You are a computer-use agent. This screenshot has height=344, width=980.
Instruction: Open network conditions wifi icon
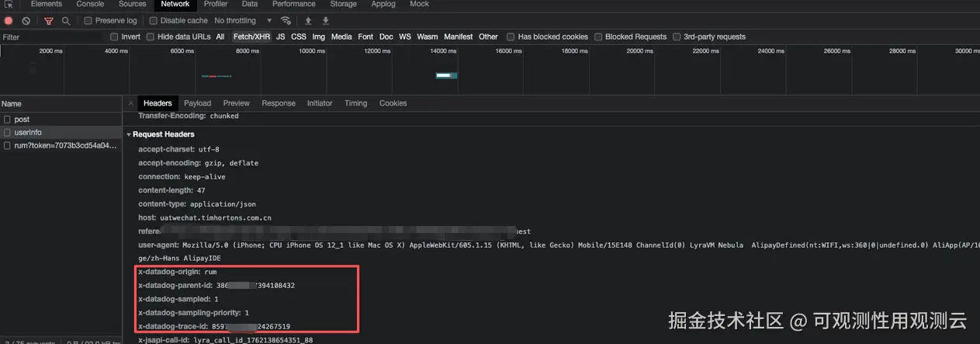286,21
